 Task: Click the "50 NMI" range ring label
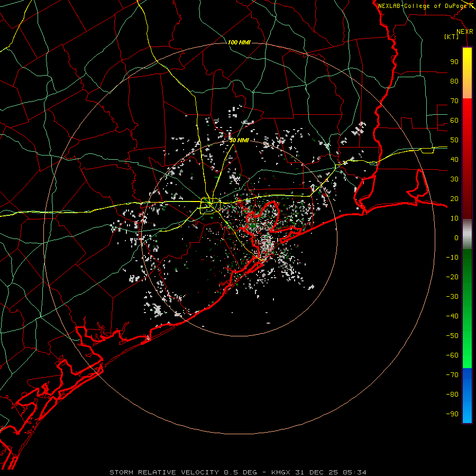tap(239, 140)
